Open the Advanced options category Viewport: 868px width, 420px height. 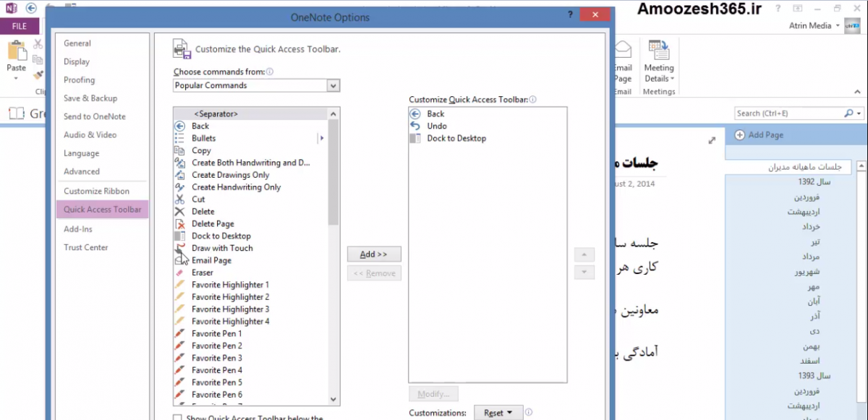(82, 171)
